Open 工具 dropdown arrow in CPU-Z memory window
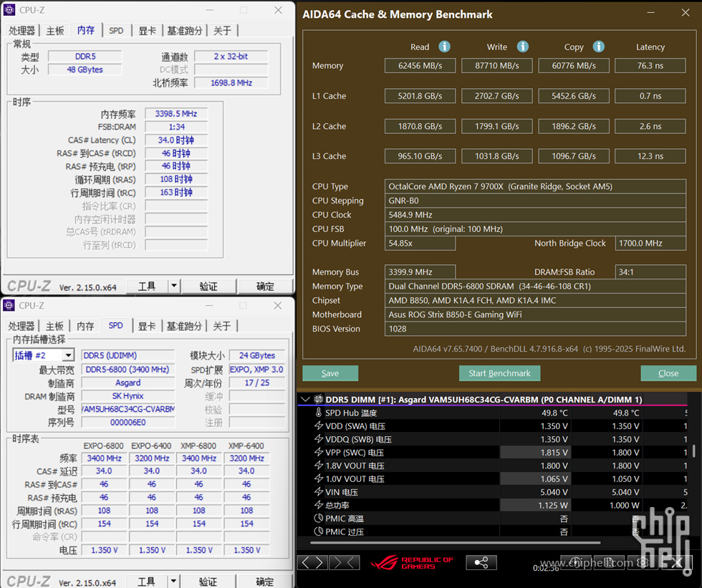Screen dimensions: 702x588 [x=173, y=286]
